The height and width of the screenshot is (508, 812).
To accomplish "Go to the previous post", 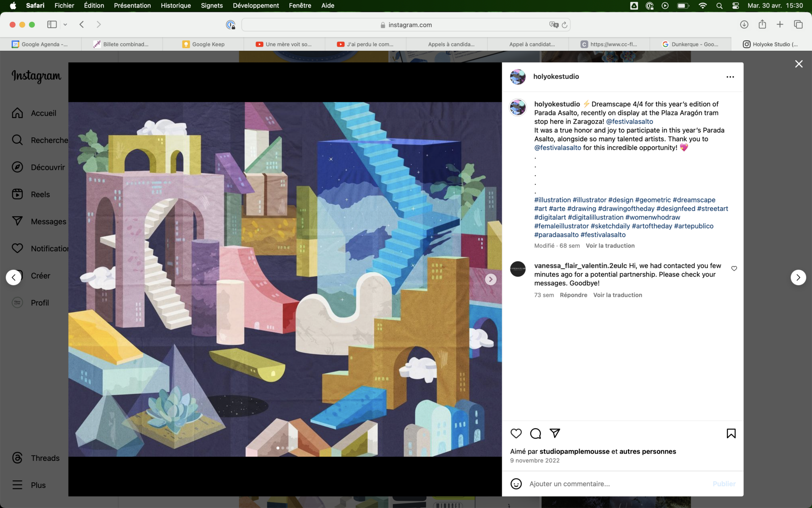I will tap(13, 277).
